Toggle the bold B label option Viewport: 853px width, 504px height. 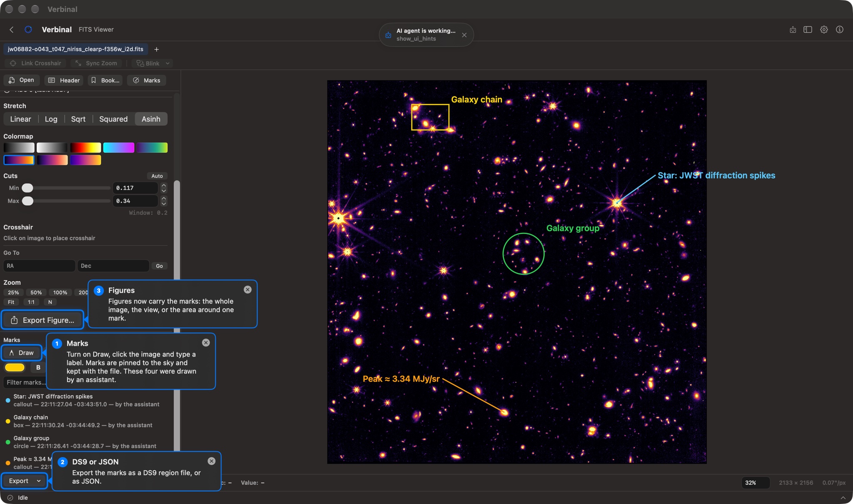point(38,367)
